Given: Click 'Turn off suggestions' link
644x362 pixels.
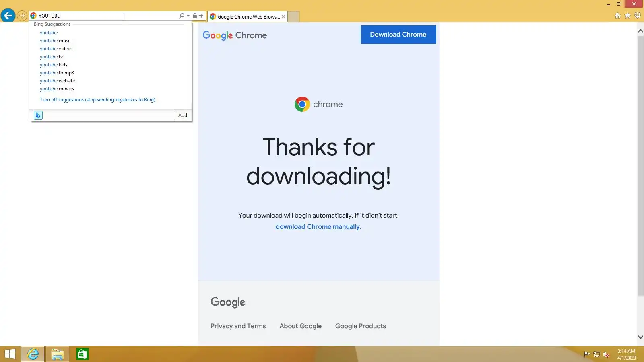Looking at the screenshot, I should (x=97, y=100).
